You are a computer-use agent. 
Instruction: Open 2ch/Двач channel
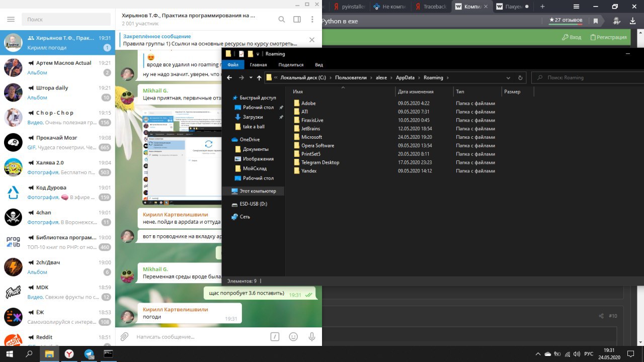pos(57,267)
